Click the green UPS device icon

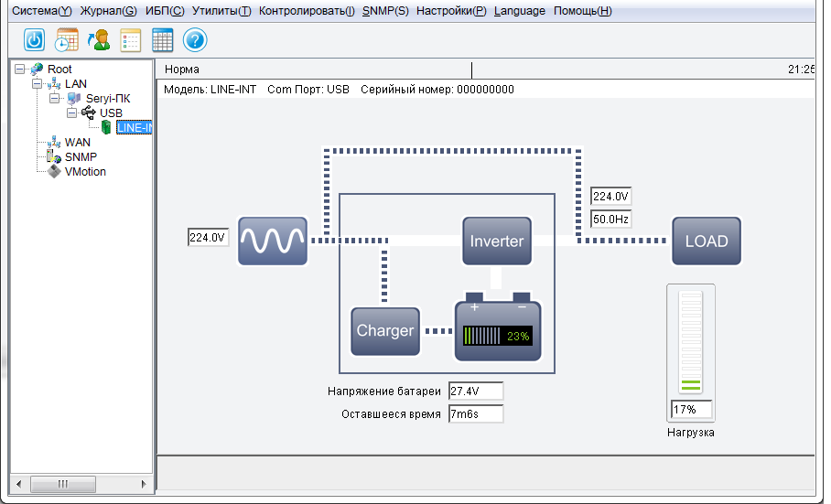106,127
